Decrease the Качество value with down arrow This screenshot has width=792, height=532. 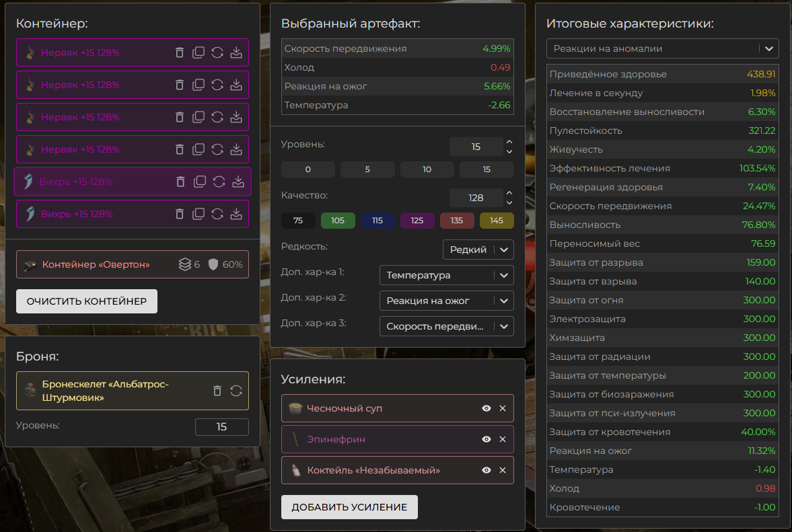coord(509,202)
